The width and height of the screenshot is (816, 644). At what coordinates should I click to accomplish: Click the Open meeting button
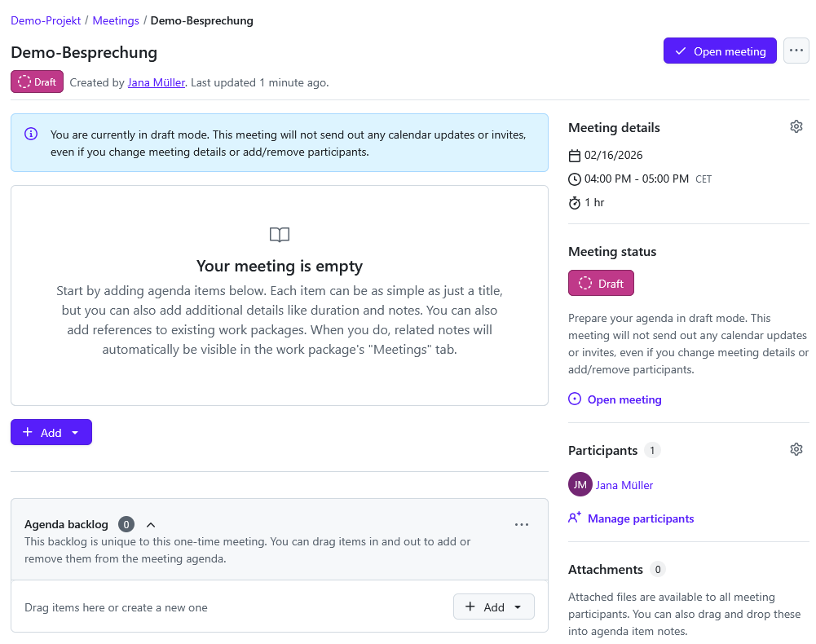[x=720, y=50]
